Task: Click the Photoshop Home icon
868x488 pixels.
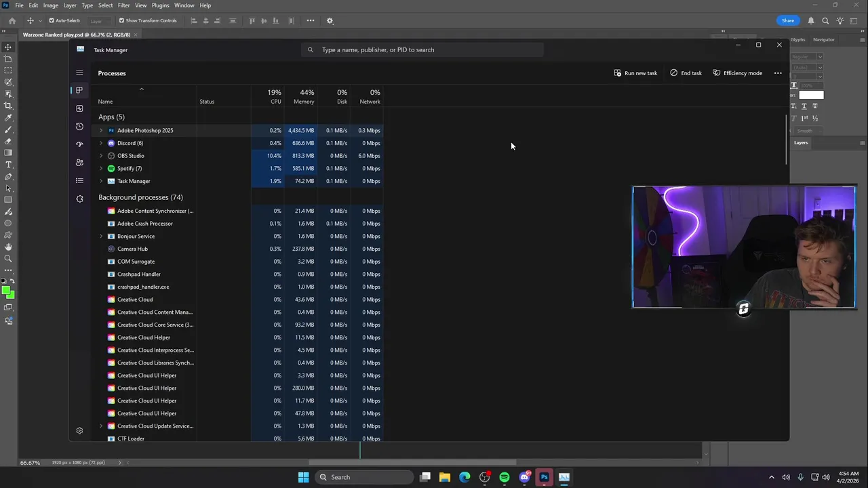Action: (x=12, y=20)
